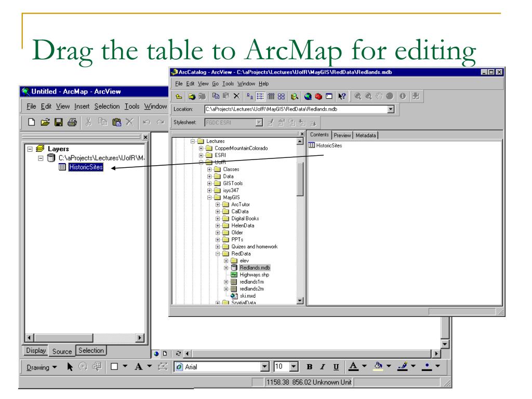This screenshot has width=532, height=399.
Task: Select Highways.shp in the catalog tree
Action: point(254,275)
